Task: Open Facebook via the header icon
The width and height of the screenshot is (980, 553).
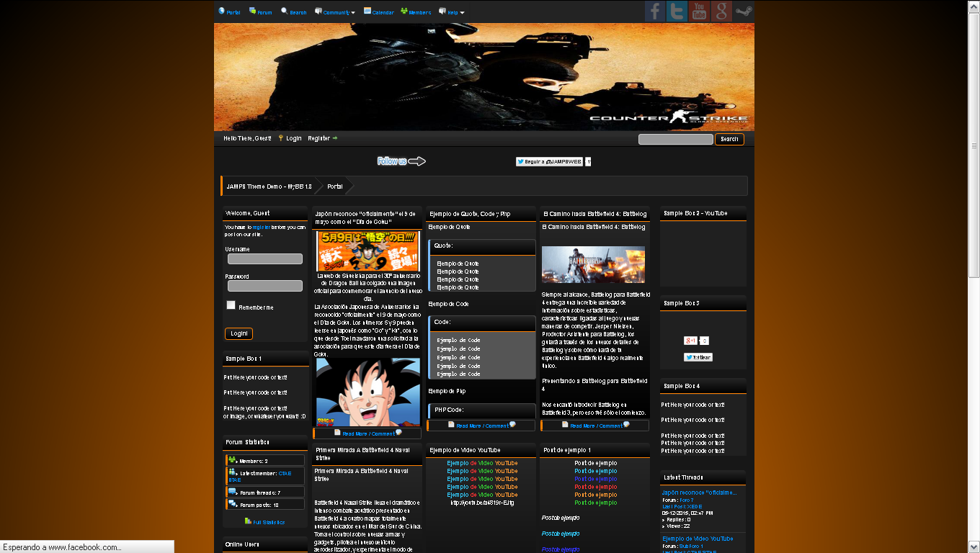Action: pyautogui.click(x=654, y=12)
